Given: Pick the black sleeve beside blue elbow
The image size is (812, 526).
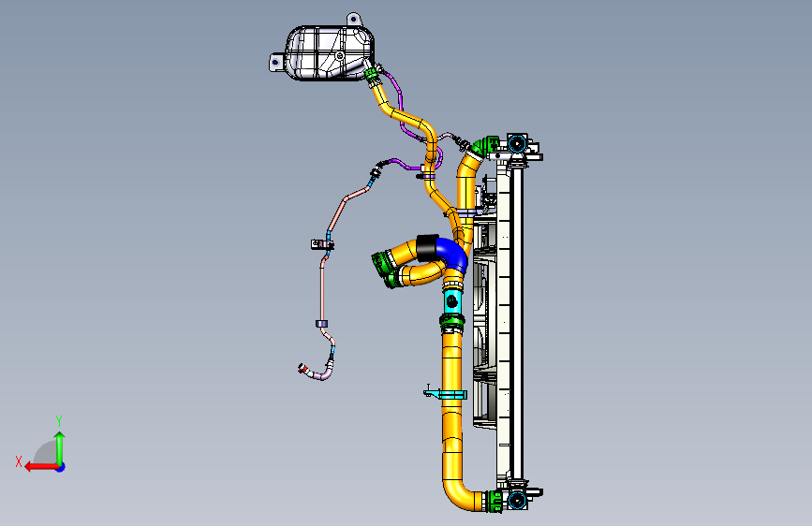Looking at the screenshot, I should [428, 248].
